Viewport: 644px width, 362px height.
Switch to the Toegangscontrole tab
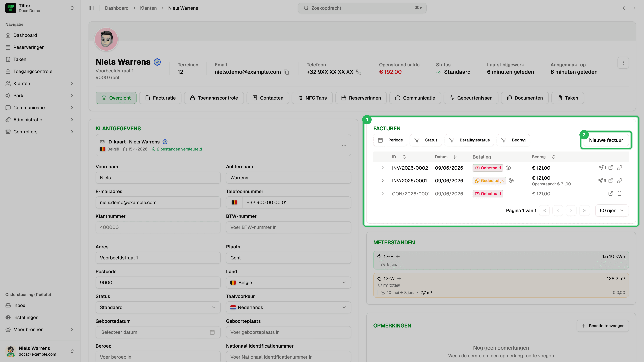pos(214,98)
